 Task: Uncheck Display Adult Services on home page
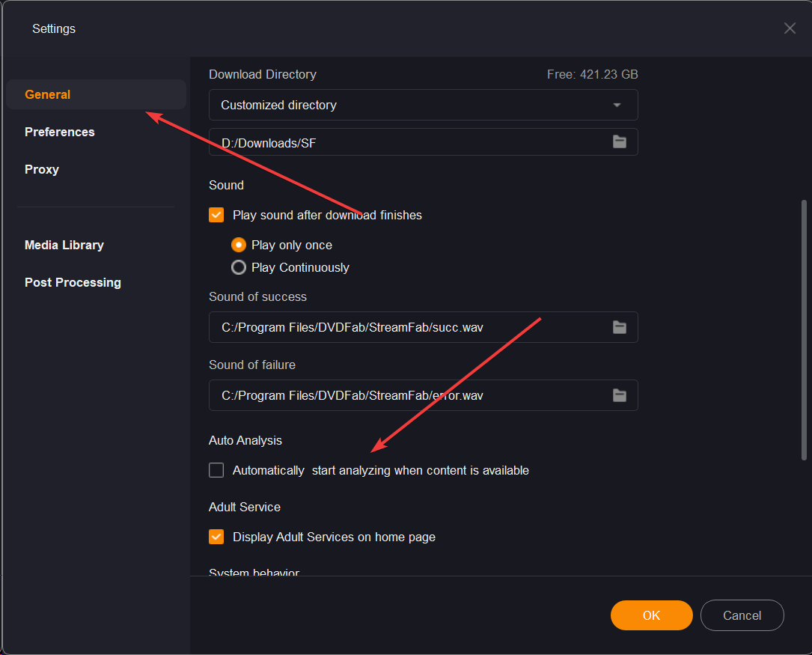216,537
